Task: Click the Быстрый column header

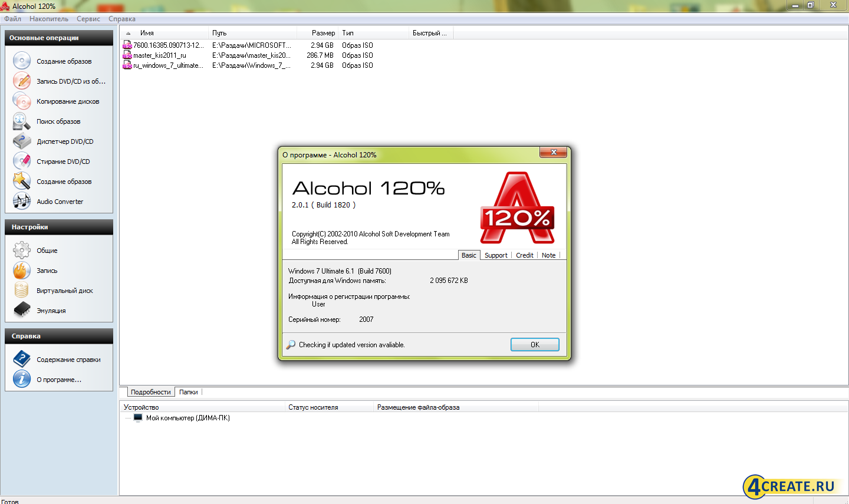Action: click(431, 33)
